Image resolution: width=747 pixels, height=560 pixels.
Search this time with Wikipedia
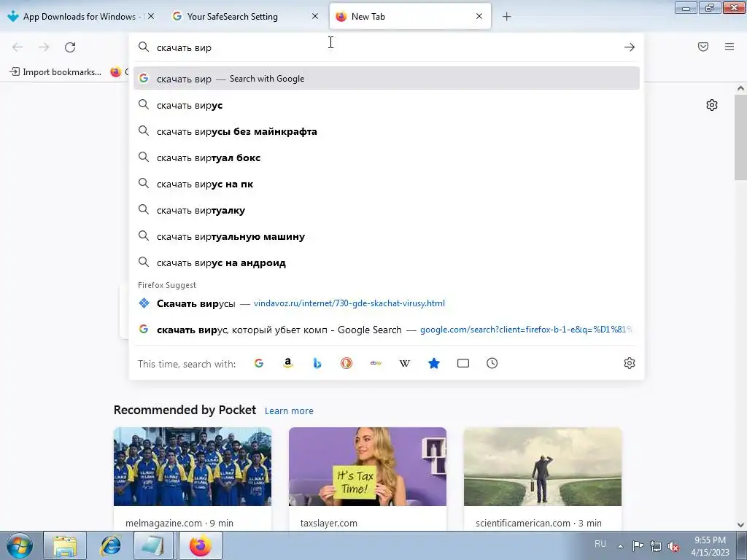[x=404, y=363]
